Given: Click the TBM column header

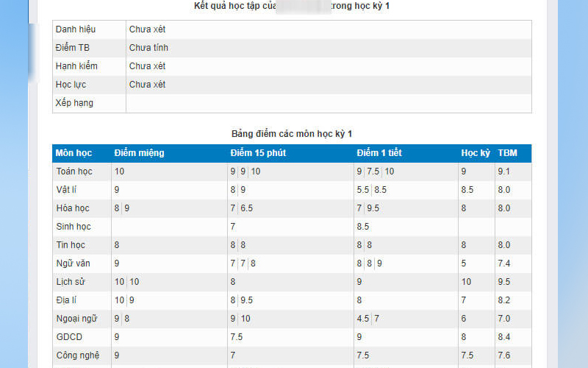Looking at the screenshot, I should point(508,153).
